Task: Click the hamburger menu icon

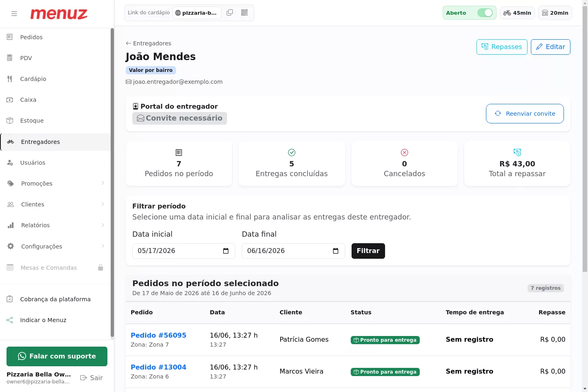Action: click(x=14, y=13)
